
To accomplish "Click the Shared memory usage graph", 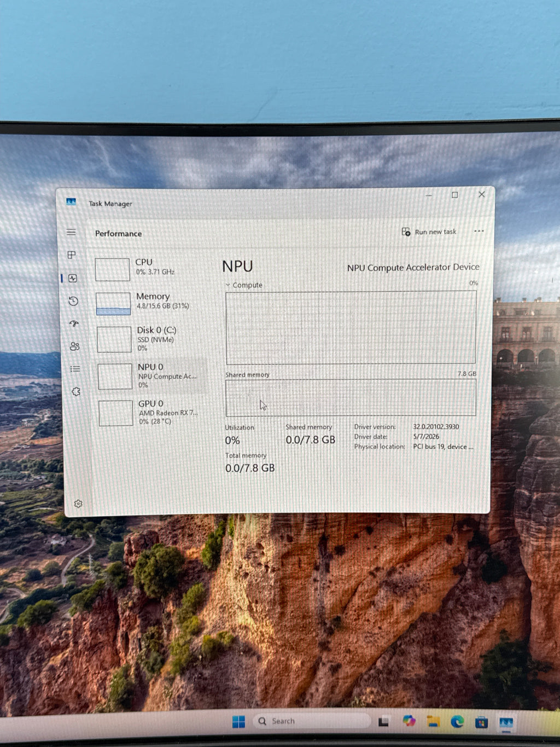I will click(x=351, y=398).
